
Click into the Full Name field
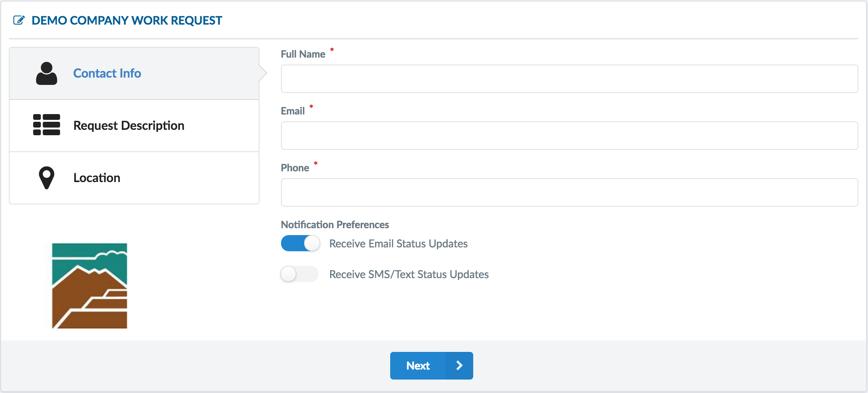569,79
